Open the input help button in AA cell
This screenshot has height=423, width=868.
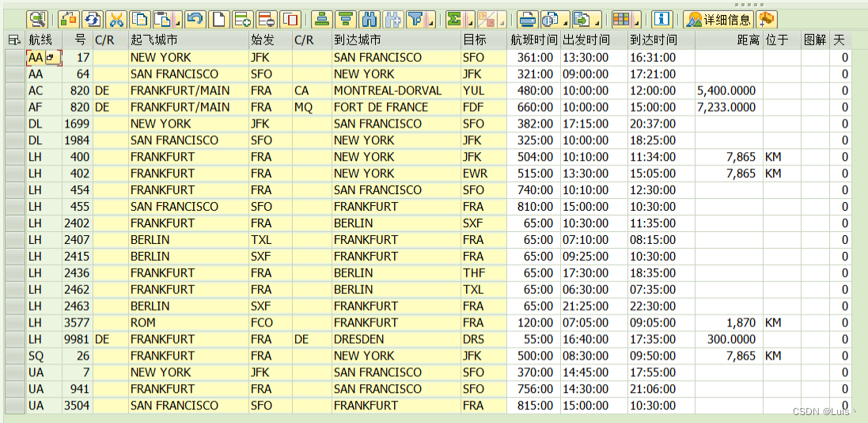51,58
